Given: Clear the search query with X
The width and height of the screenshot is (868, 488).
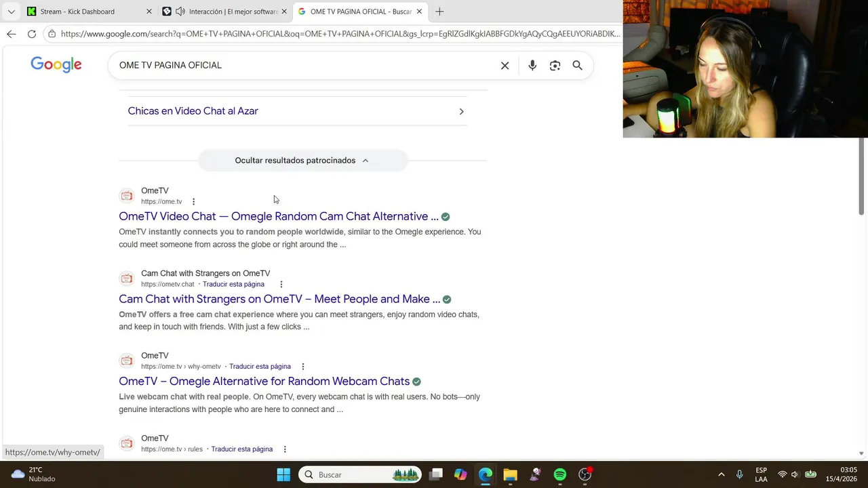Looking at the screenshot, I should (505, 66).
